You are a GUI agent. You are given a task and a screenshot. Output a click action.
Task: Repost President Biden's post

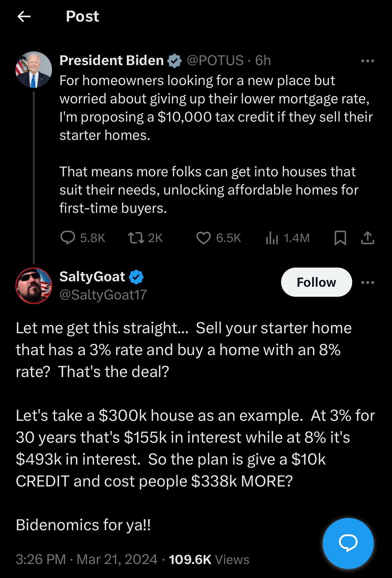point(136,238)
